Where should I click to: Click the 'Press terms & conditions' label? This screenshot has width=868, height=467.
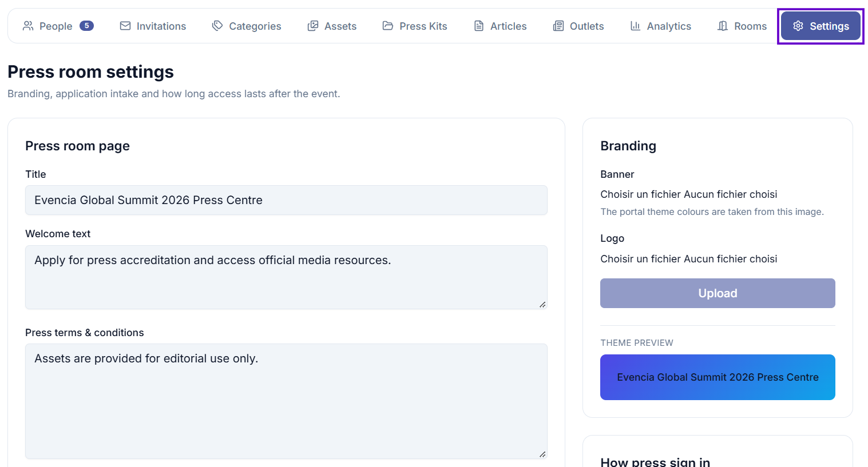pos(85,333)
